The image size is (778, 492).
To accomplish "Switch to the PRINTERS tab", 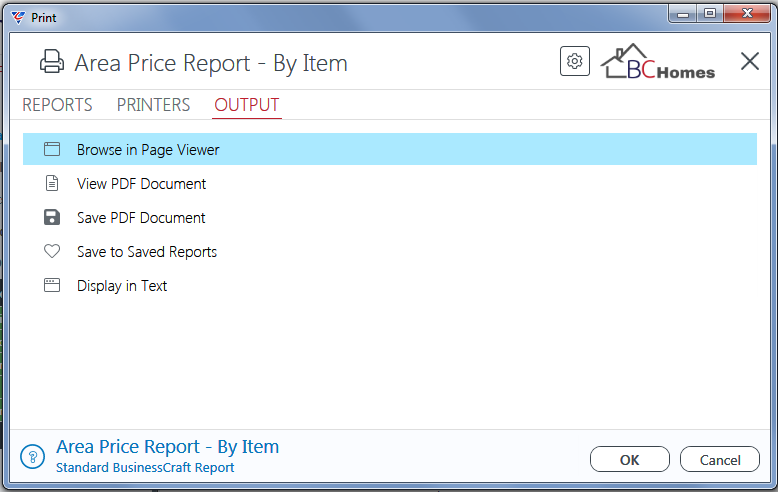I will (153, 105).
